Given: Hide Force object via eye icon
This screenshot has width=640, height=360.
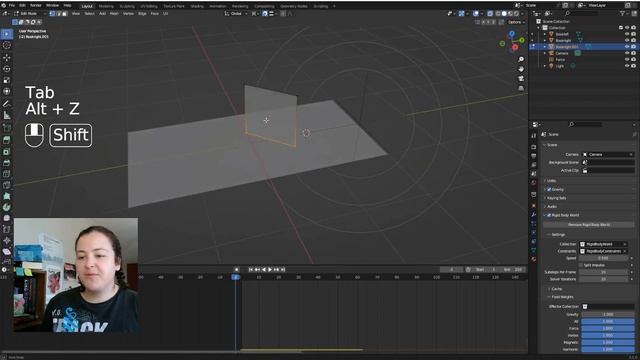Looking at the screenshot, I should (x=627, y=60).
